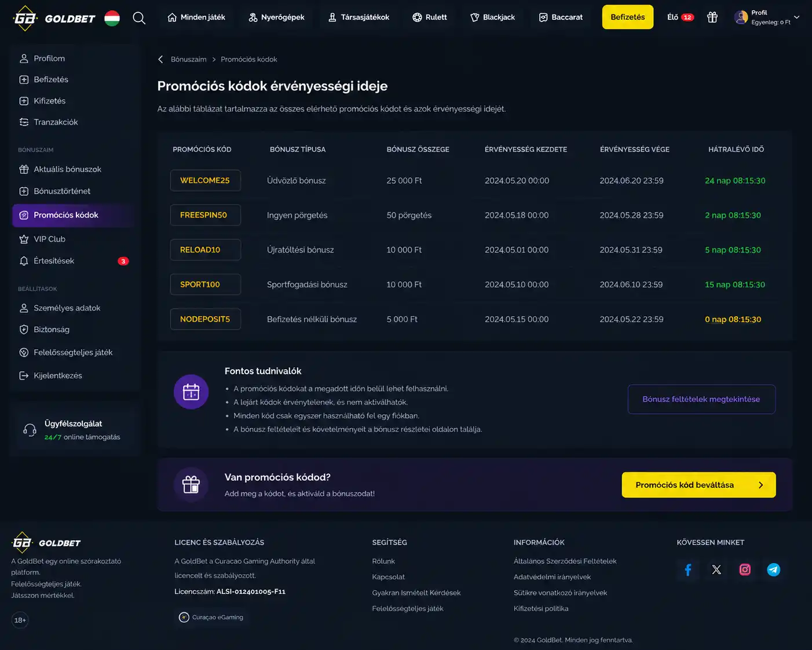Open Társasjátékok menu

[x=359, y=17]
